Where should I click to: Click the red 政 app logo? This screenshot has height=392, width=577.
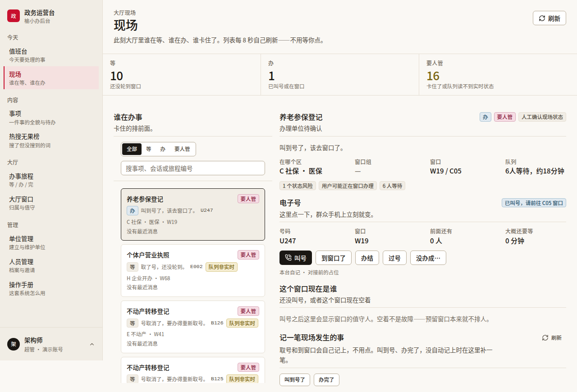tap(14, 16)
